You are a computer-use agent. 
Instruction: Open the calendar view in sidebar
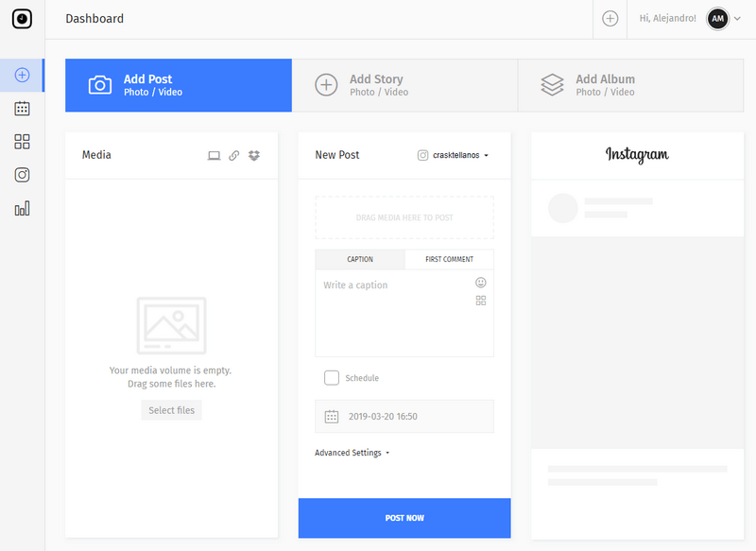[x=22, y=109]
